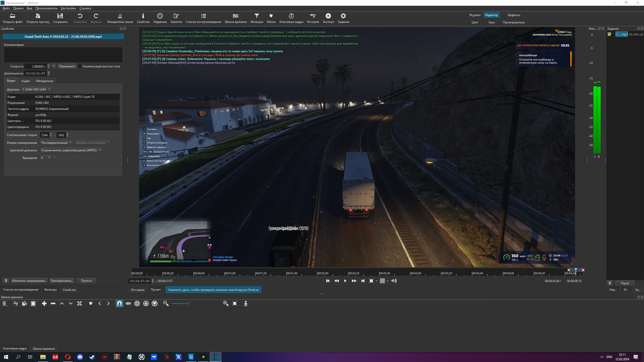644x362 pixels.
Task: Open the Проигрыватель menu in menu bar
Action: [x=46, y=9]
